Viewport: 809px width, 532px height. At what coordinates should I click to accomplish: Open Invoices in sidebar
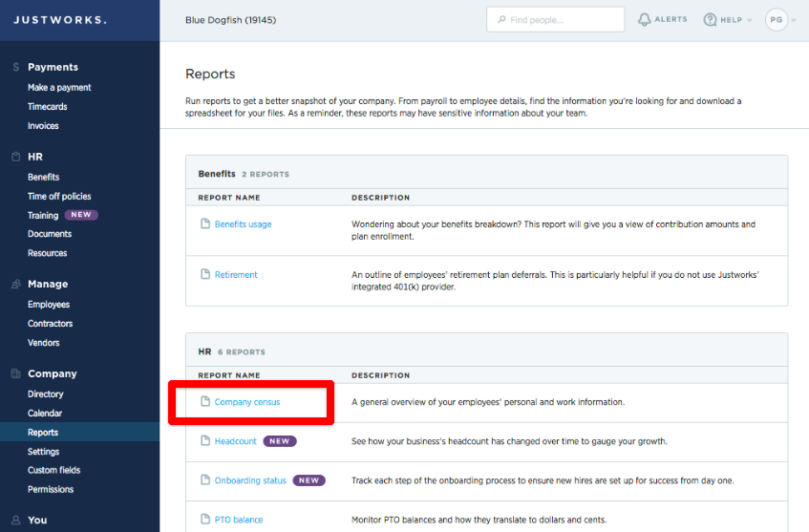click(x=43, y=126)
